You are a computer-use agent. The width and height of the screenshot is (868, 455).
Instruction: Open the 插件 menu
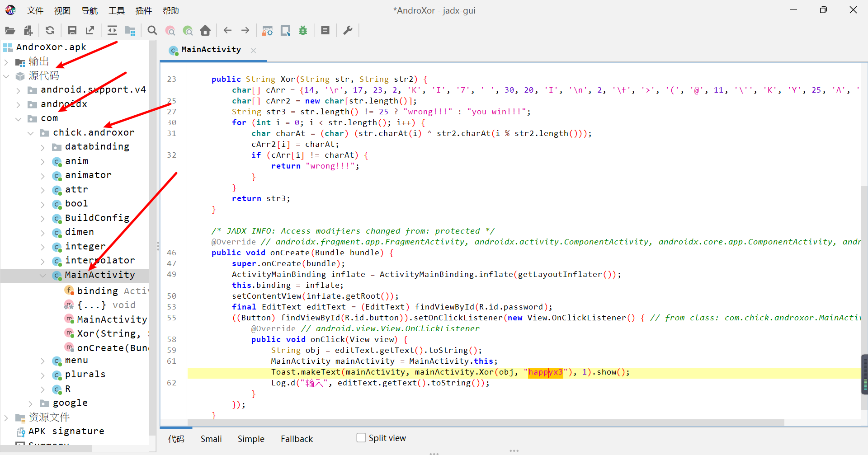(144, 10)
